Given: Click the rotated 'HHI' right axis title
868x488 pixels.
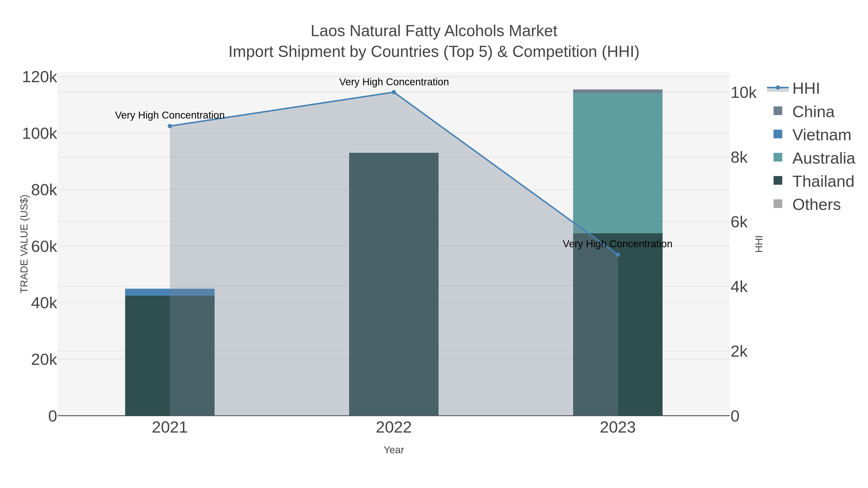Looking at the screenshot, I should (x=759, y=244).
